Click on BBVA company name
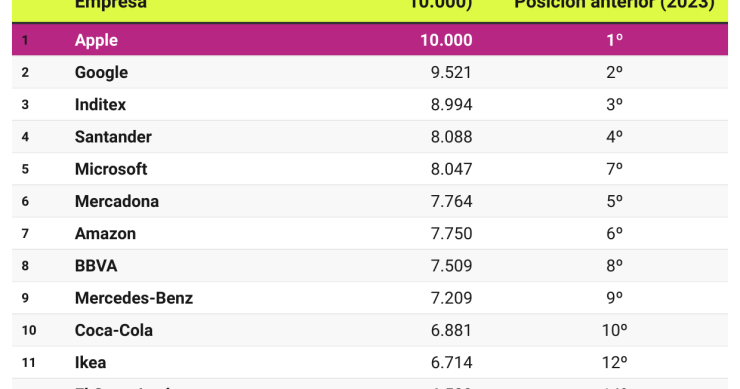This screenshot has height=389, width=740. tap(96, 266)
